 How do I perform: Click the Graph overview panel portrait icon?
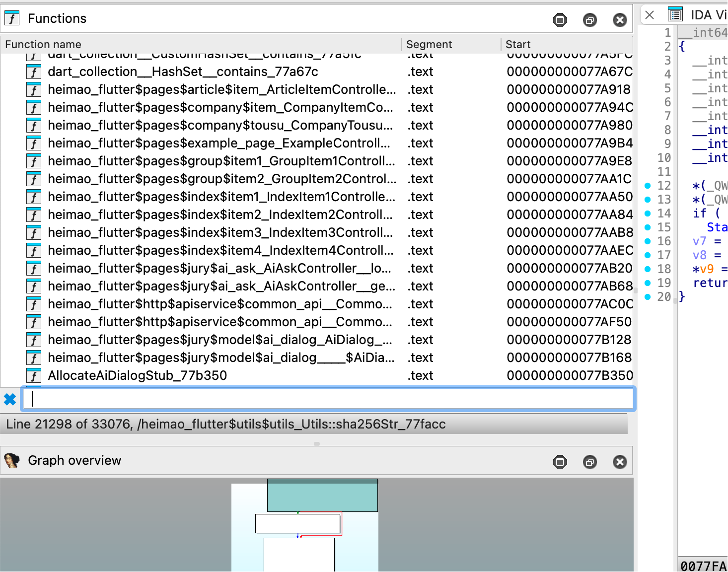click(12, 461)
